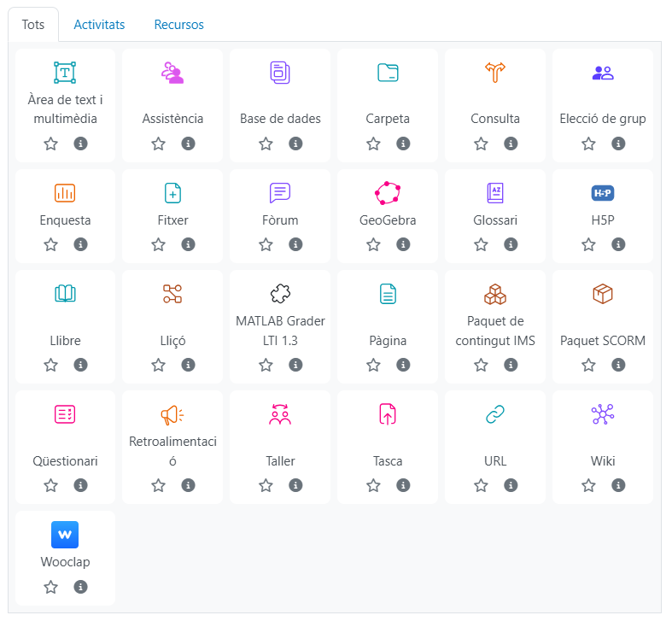Open information details for URL
Viewport: 672px width, 621px height.
point(511,485)
